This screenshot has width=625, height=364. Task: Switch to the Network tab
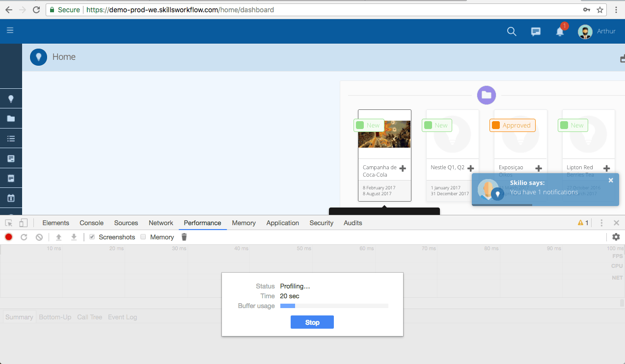click(161, 223)
